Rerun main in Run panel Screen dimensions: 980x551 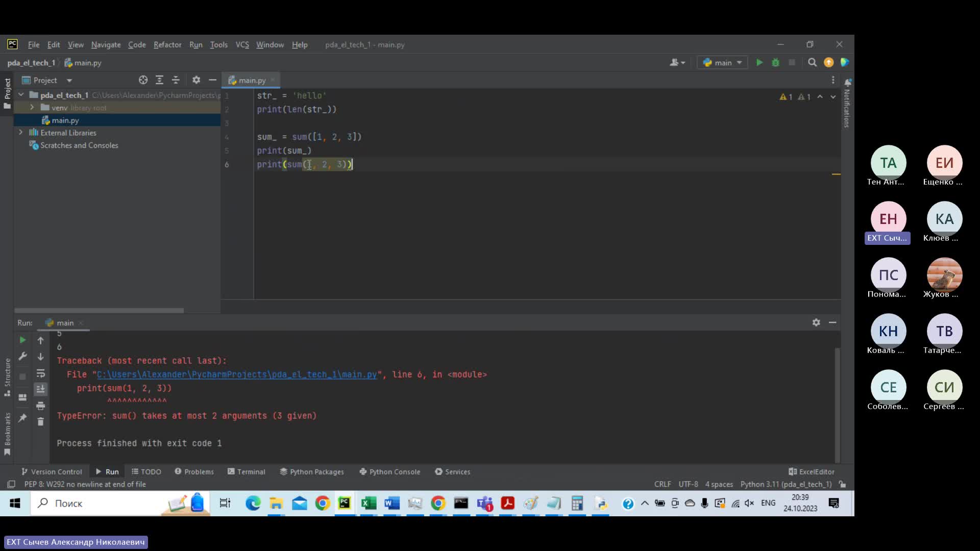[22, 340]
